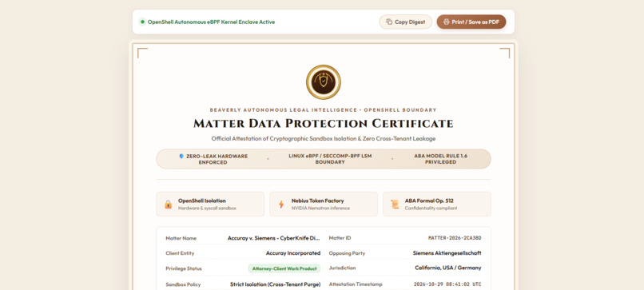Viewport: 644px width, 290px height.
Task: Click attestation timestamp '2026-10-29 08:41:02 UTC'
Action: (447, 284)
